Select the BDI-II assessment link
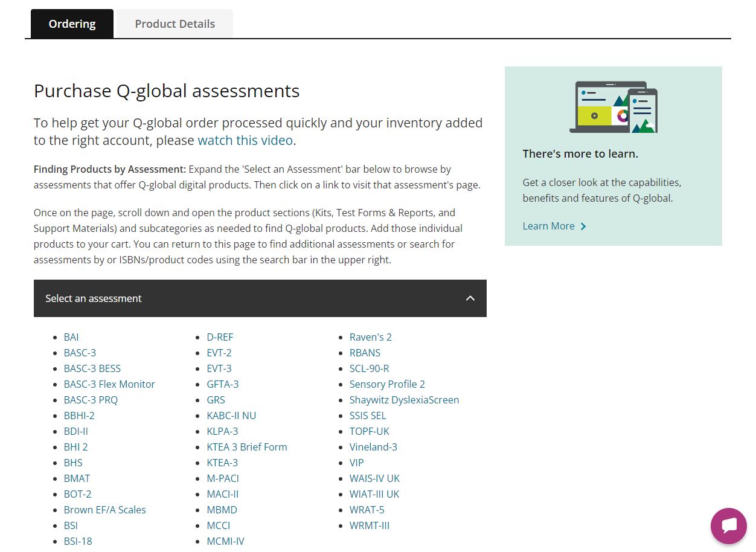This screenshot has height=552, width=756. tap(76, 431)
